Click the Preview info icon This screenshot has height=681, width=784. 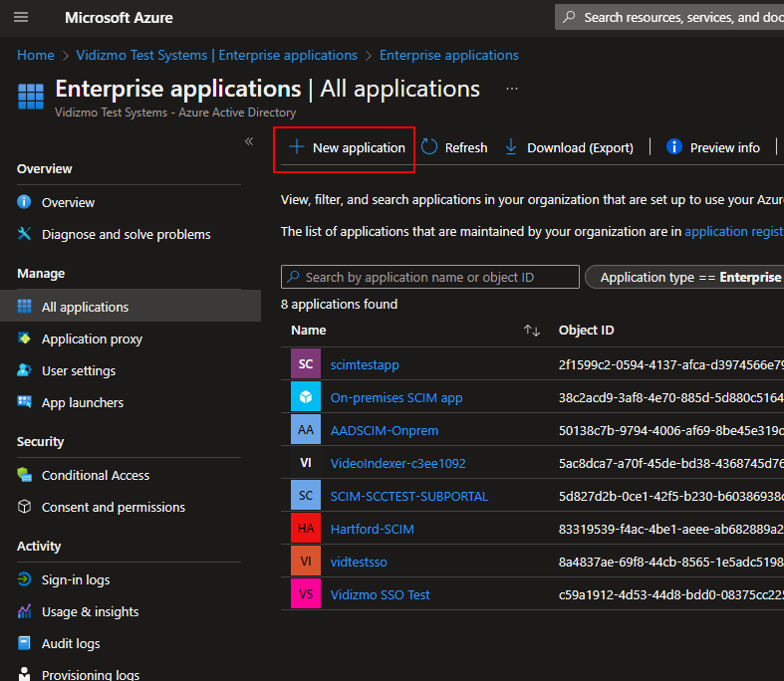pos(673,147)
